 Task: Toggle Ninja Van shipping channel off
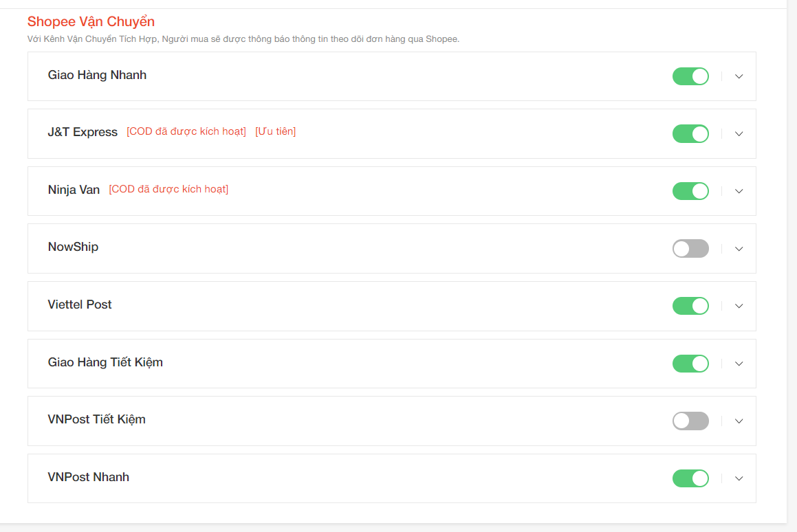pos(690,191)
